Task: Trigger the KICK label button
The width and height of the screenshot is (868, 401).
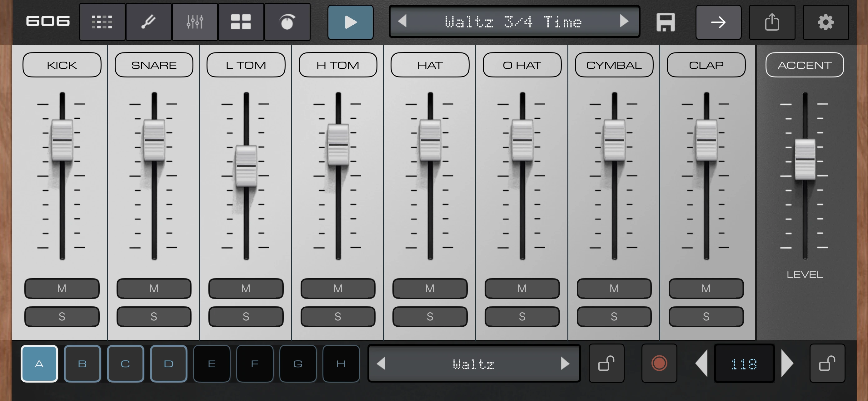Action: [62, 65]
